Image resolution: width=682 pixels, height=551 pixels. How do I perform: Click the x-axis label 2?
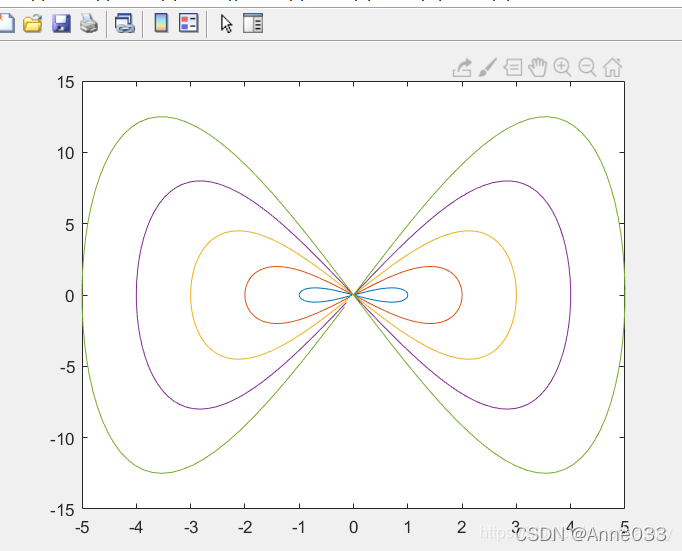pyautogui.click(x=462, y=528)
